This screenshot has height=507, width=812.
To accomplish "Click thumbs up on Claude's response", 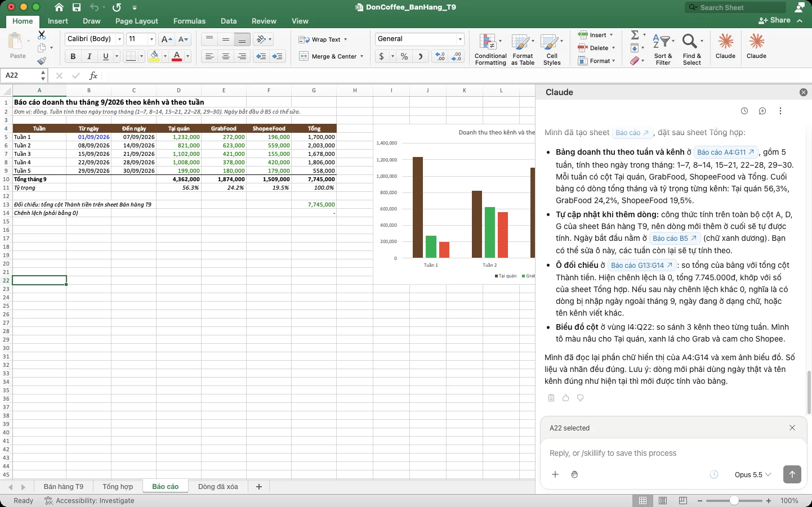I will tap(566, 398).
